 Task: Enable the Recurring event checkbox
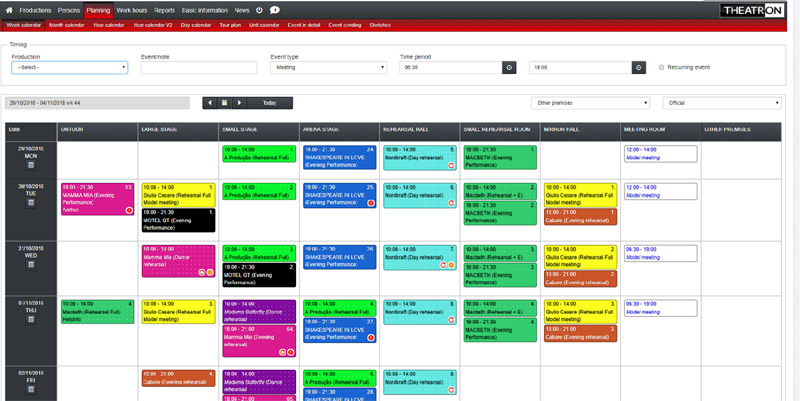pyautogui.click(x=662, y=68)
